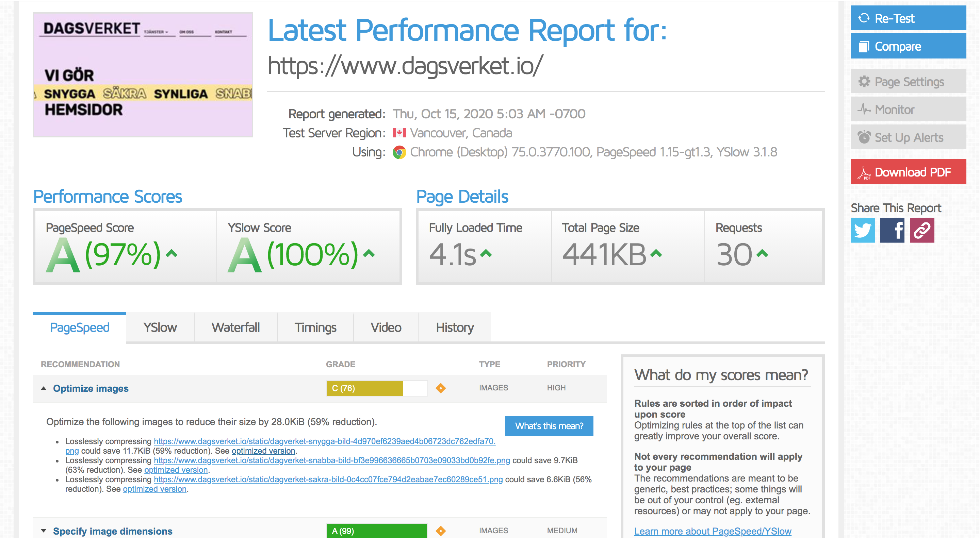Image resolution: width=980 pixels, height=538 pixels.
Task: Click the green arrow beside PageSpeed Score
Action: [x=172, y=253]
